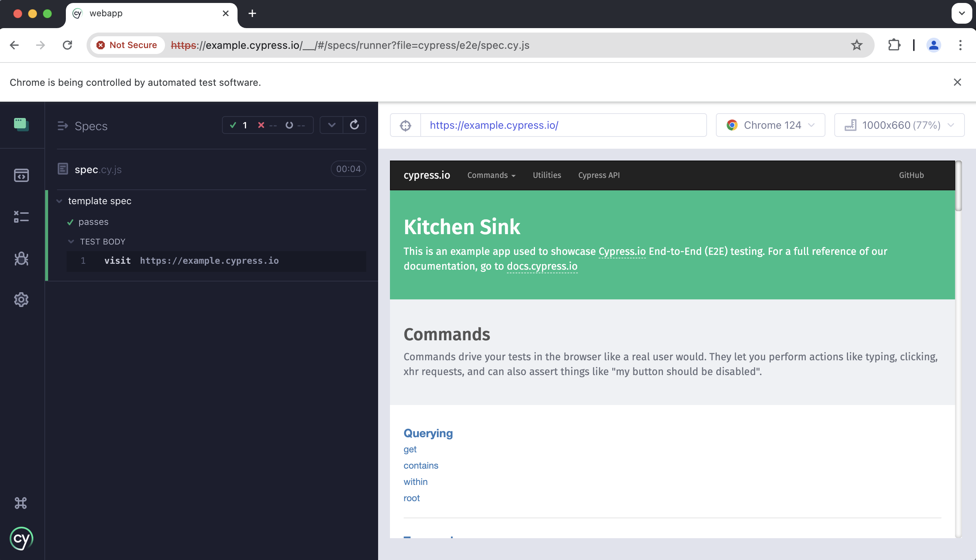The height and width of the screenshot is (560, 976).
Task: Select the Utilities nav item
Action: tap(547, 175)
